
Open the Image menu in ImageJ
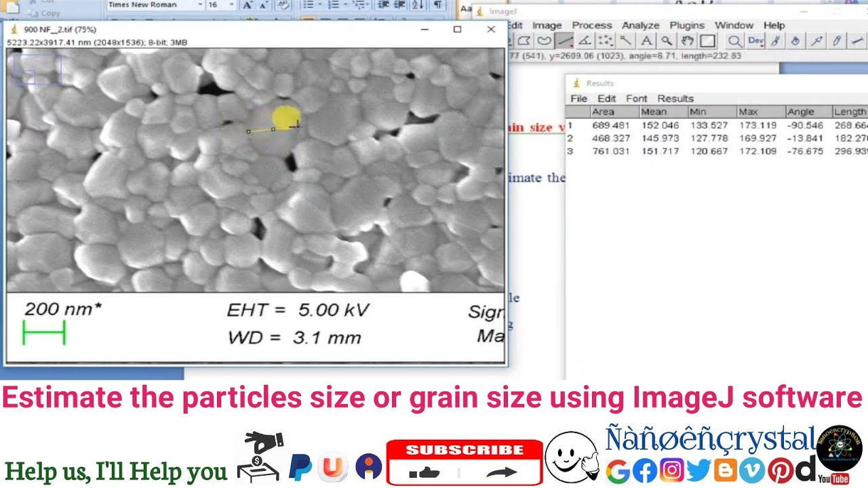coord(547,25)
